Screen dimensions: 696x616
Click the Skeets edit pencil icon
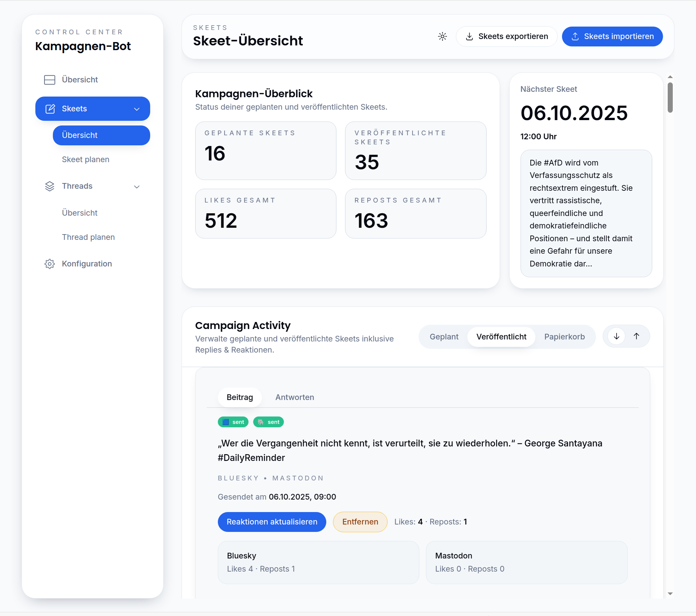pyautogui.click(x=50, y=109)
